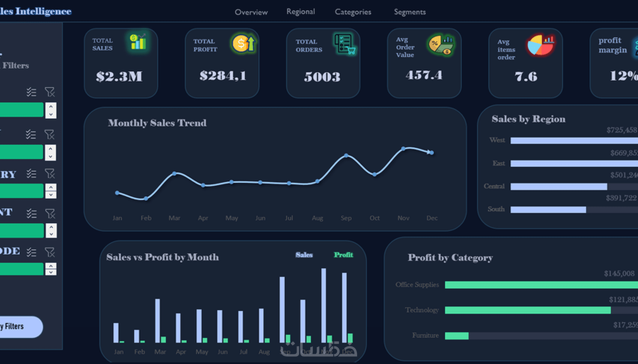Switch to the Categories tab
Screen dimensions: 638x364
coord(353,12)
